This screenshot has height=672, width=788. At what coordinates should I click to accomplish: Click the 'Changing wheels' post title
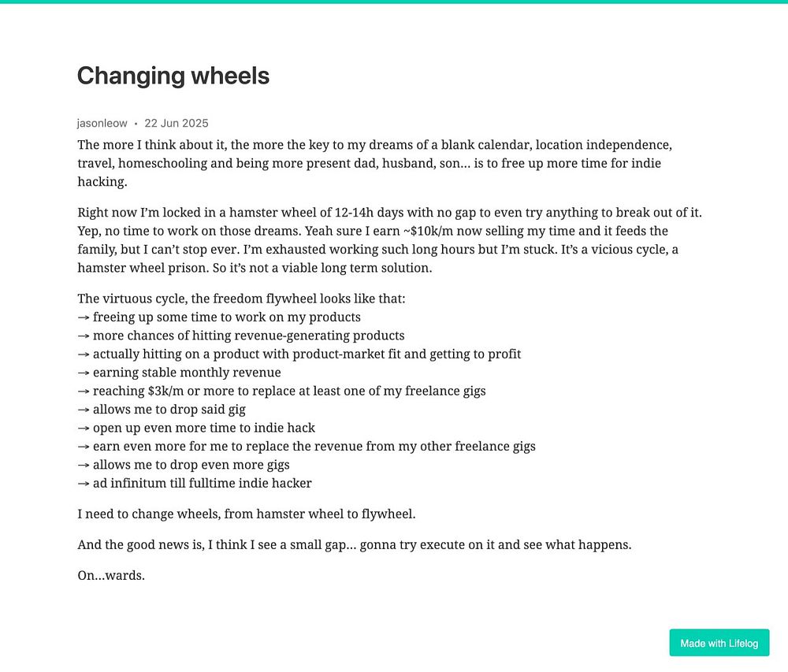click(173, 76)
